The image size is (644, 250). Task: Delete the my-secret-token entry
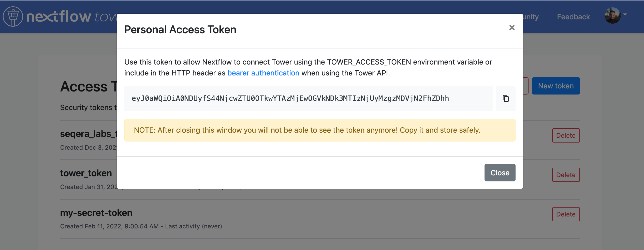coord(566,214)
